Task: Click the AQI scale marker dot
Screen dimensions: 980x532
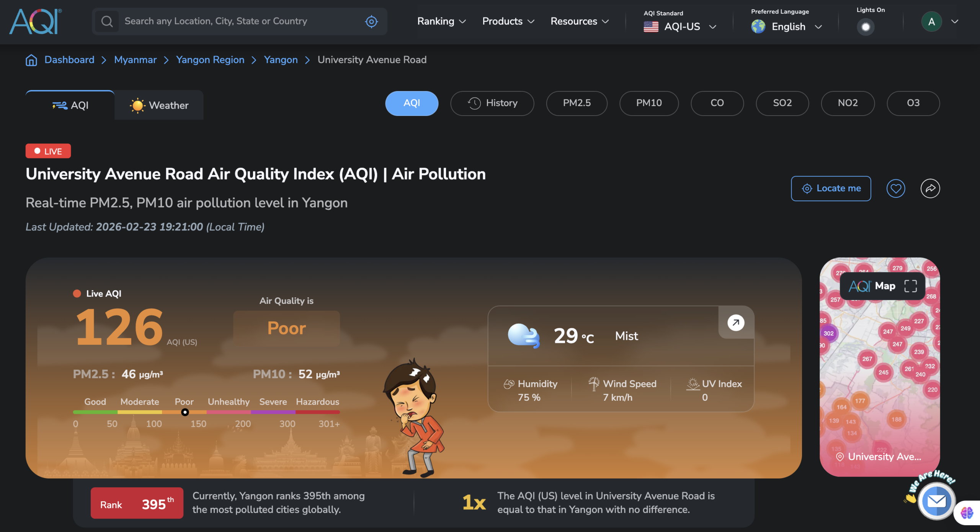Action: (185, 412)
